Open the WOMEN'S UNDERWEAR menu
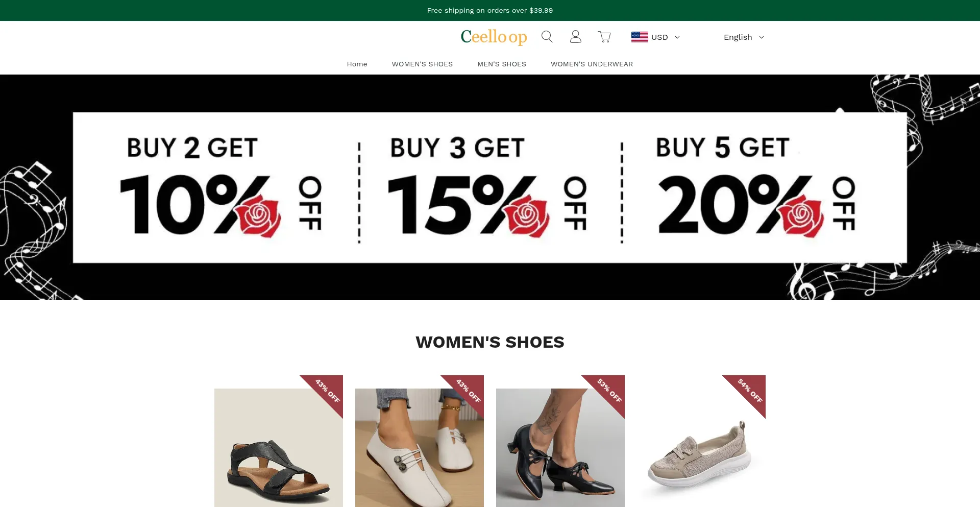980x507 pixels. point(592,64)
